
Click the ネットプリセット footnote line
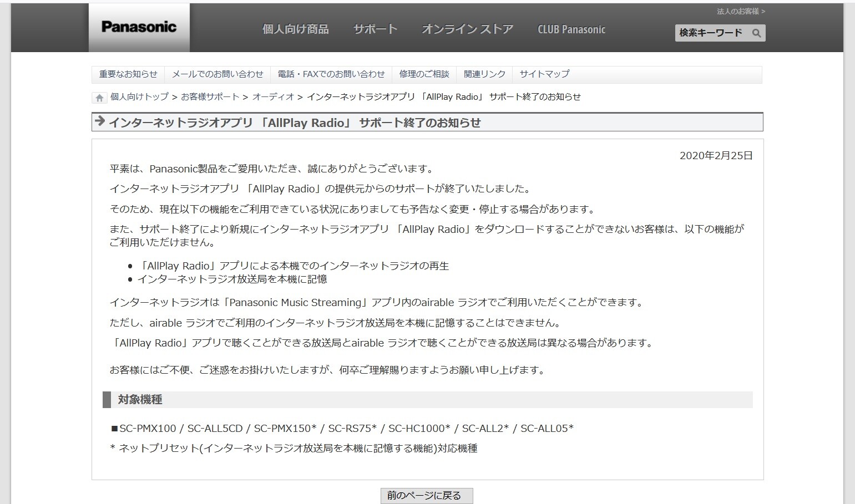tap(294, 449)
